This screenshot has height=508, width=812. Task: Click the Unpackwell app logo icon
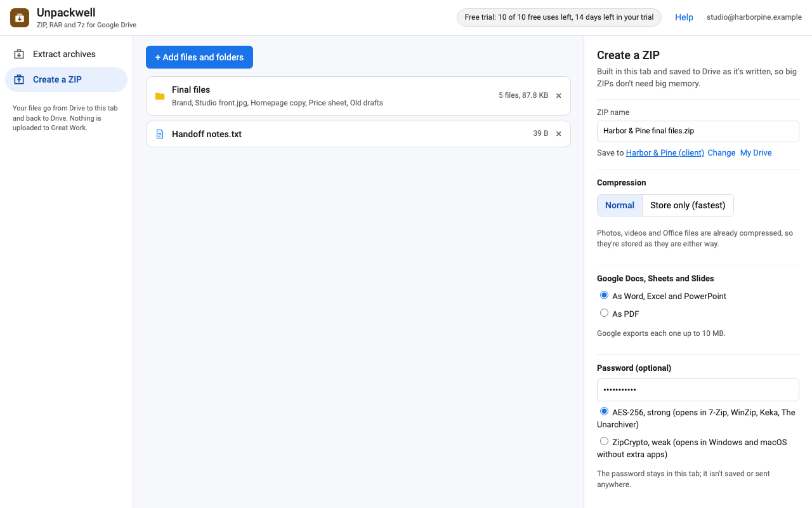coord(20,18)
